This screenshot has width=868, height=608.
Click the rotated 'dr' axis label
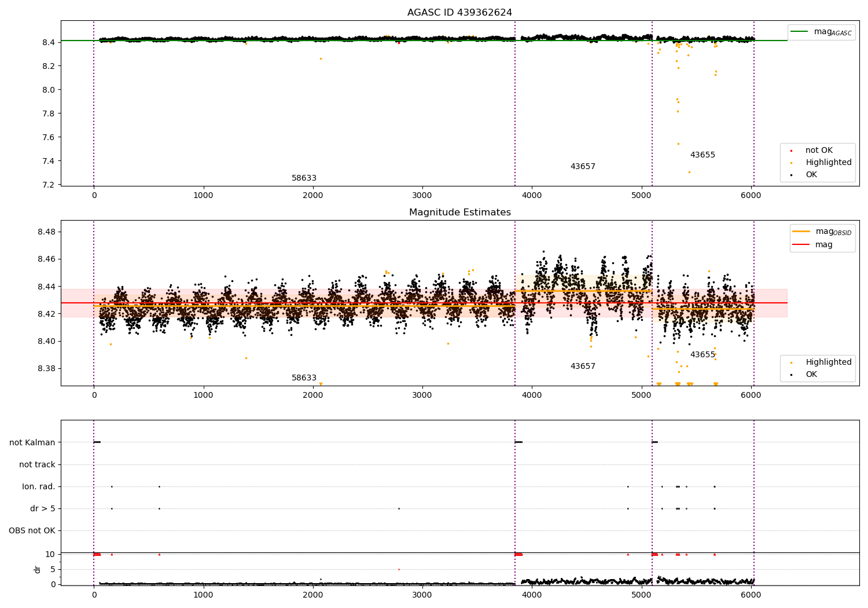(x=38, y=569)
